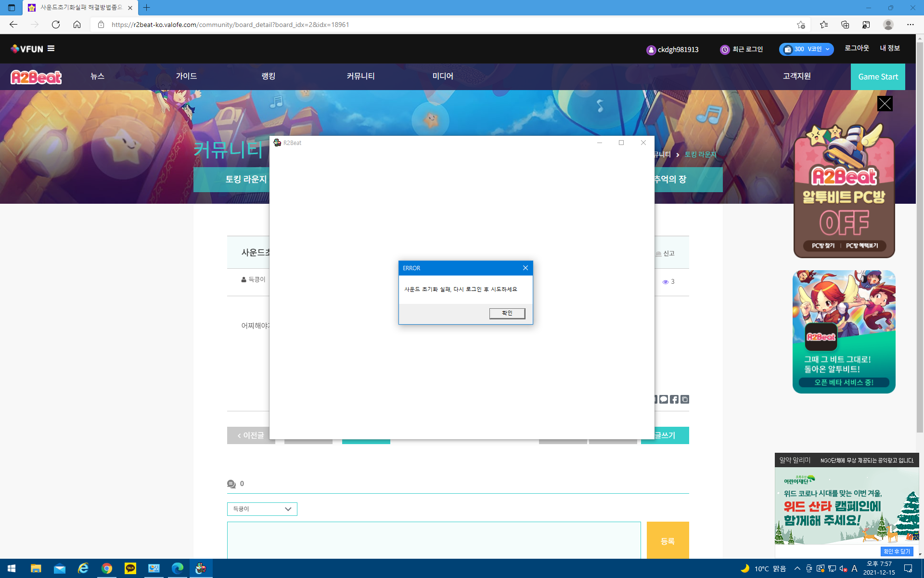Add this page to favorites with the star icon
This screenshot has height=578, width=924.
click(x=801, y=25)
